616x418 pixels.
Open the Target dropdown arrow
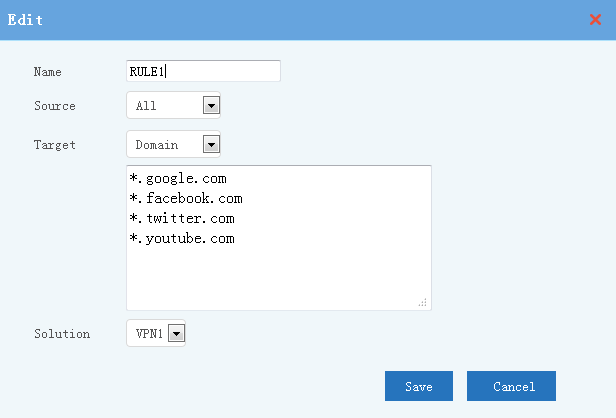(211, 144)
